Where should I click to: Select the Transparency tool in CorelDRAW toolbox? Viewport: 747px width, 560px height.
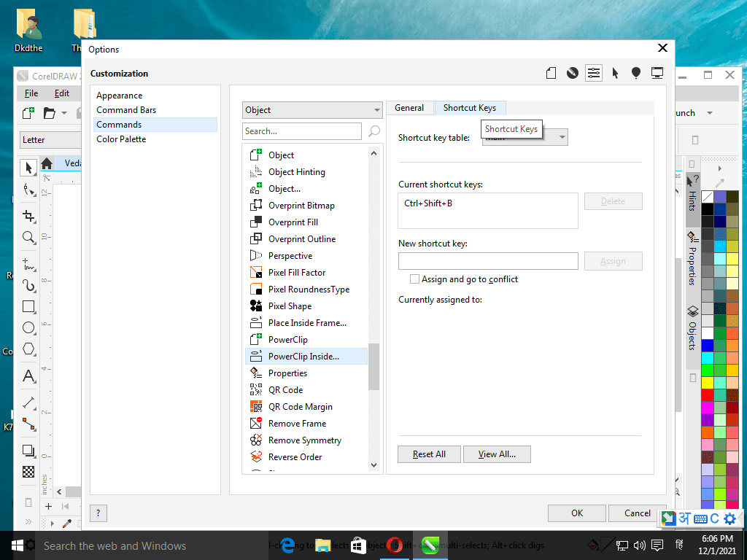click(28, 472)
